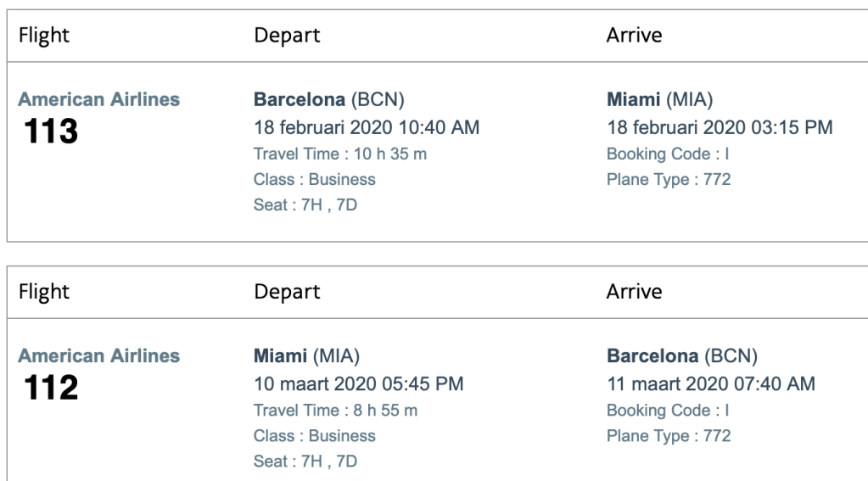Click Class Business on flight 113

315,180
